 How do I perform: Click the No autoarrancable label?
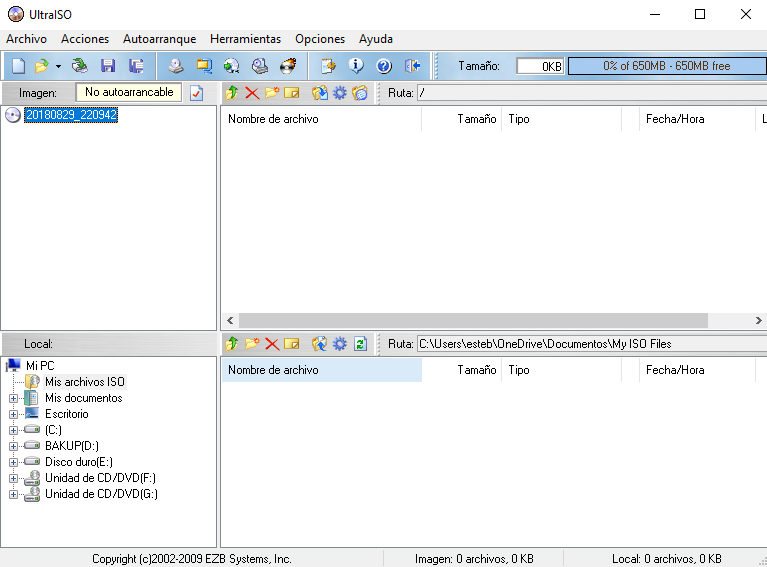pos(129,92)
